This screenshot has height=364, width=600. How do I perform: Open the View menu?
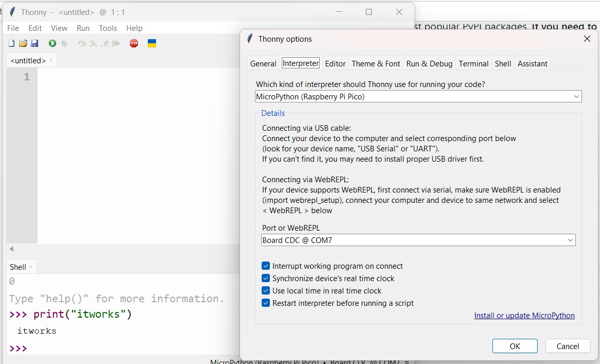(59, 28)
